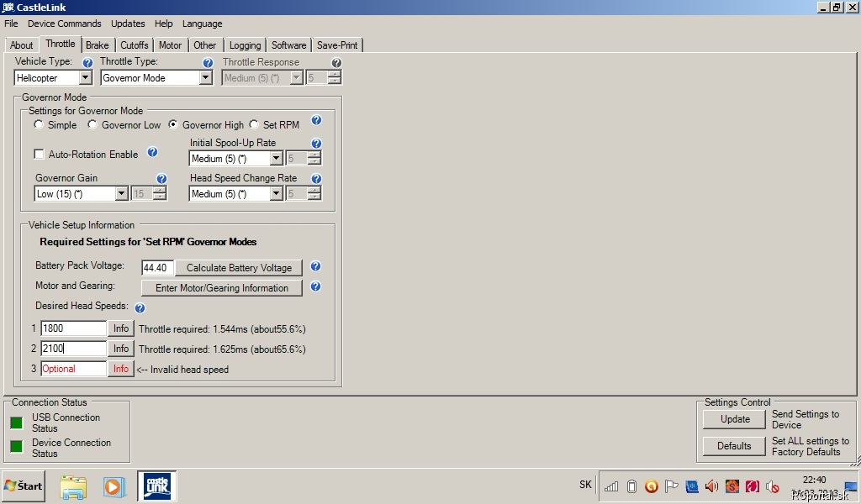Launch media player from the taskbar
This screenshot has width=861, height=504.
coord(114,486)
